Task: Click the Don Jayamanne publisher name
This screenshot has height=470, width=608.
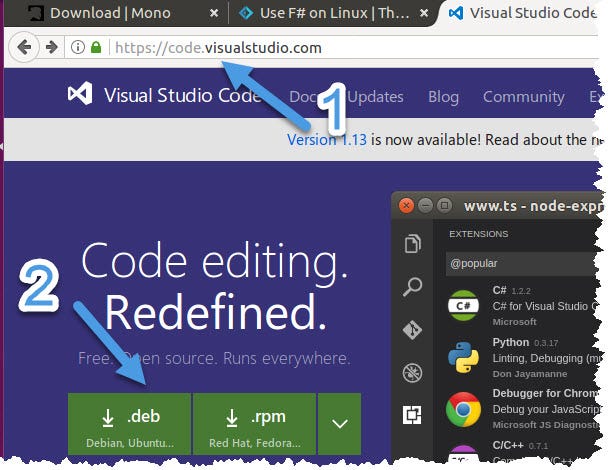Action: [530, 374]
